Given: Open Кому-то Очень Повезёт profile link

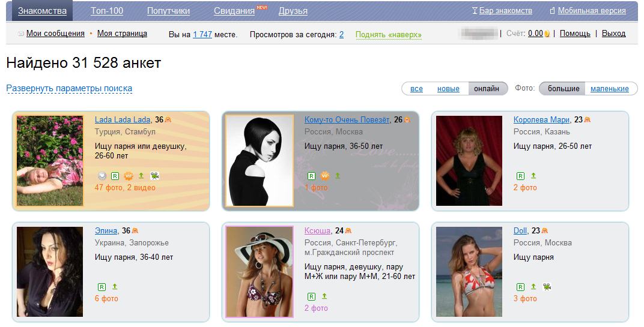Looking at the screenshot, I should pyautogui.click(x=347, y=120).
